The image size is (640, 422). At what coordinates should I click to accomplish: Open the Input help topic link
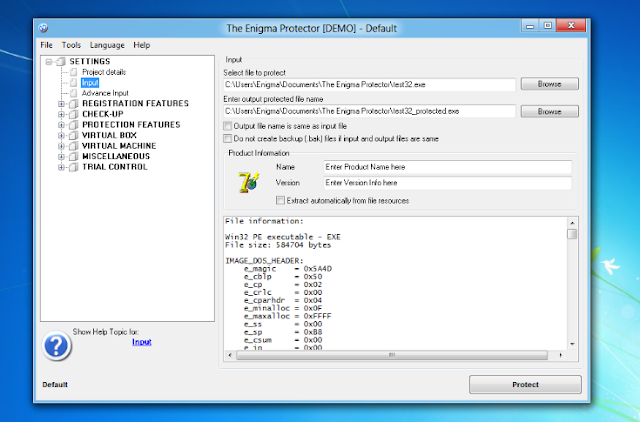click(142, 342)
